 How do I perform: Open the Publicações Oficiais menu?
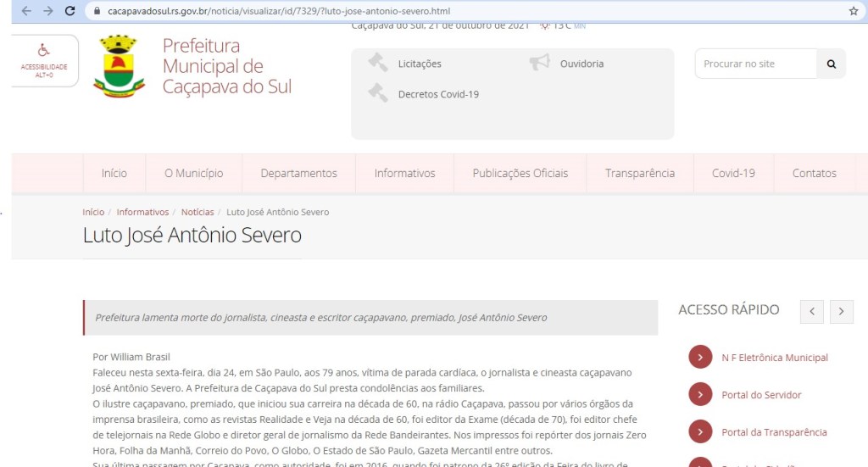click(520, 173)
